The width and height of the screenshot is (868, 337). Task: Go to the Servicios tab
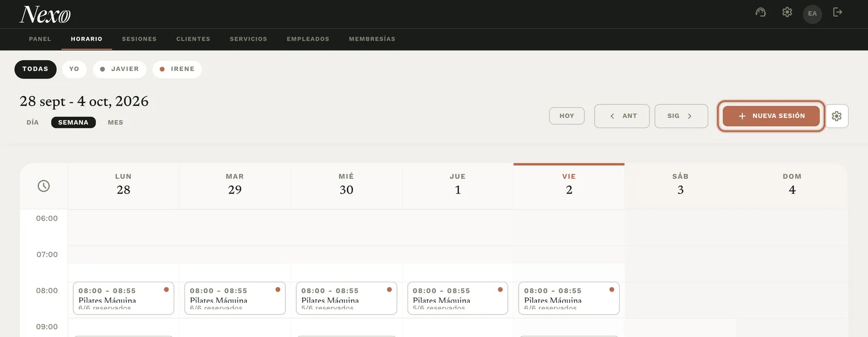248,39
